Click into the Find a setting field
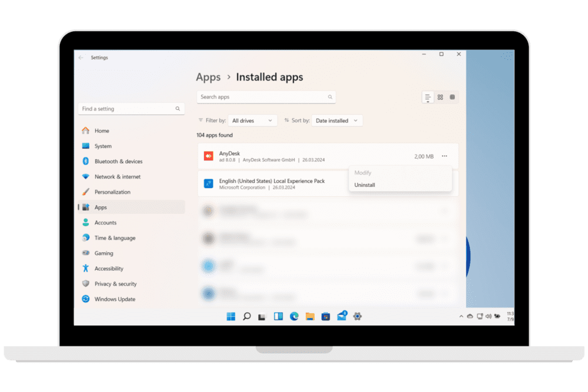Image resolution: width=588 pixels, height=392 pixels. [131, 109]
